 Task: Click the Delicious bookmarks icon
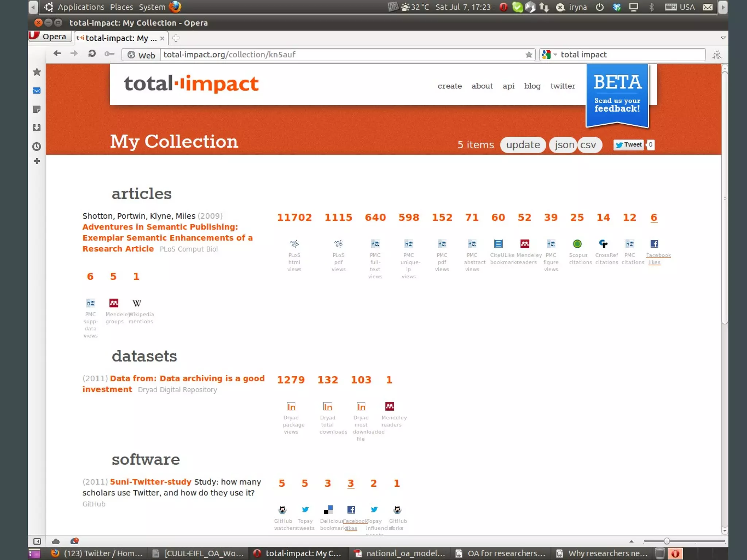[328, 510]
